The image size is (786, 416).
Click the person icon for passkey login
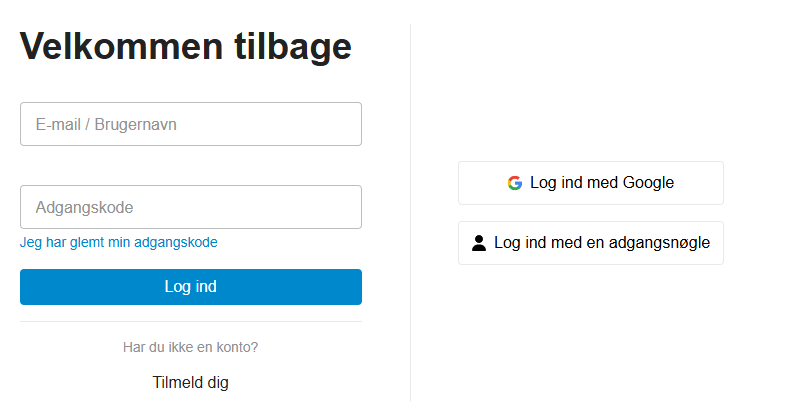479,243
